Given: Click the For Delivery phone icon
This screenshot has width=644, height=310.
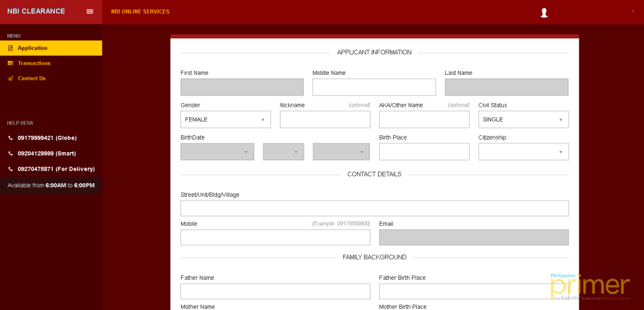Looking at the screenshot, I should (11, 169).
